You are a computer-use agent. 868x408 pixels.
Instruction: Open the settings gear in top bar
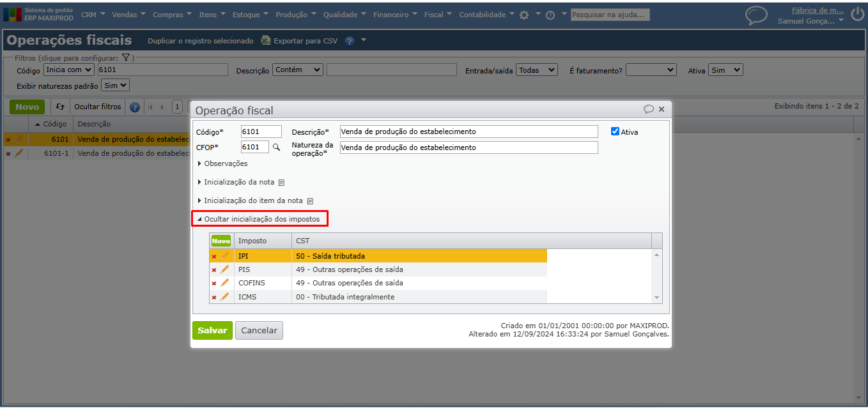tap(524, 15)
